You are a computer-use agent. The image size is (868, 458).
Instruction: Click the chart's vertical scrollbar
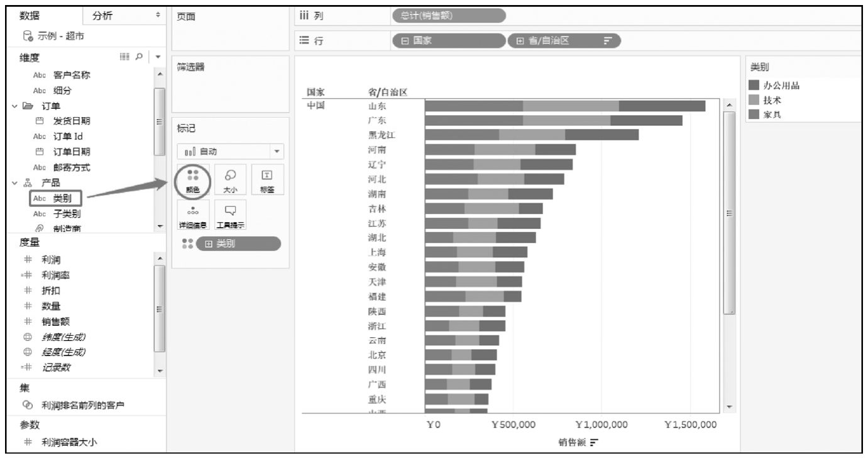729,213
